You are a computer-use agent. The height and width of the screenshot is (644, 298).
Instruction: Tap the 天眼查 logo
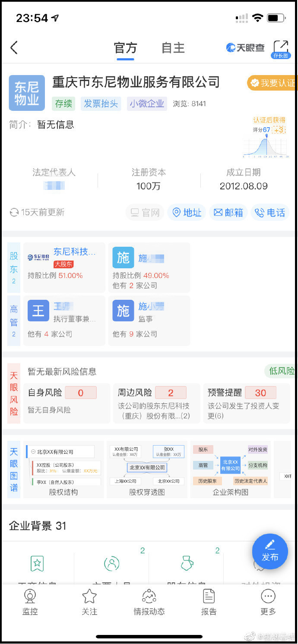(x=245, y=47)
